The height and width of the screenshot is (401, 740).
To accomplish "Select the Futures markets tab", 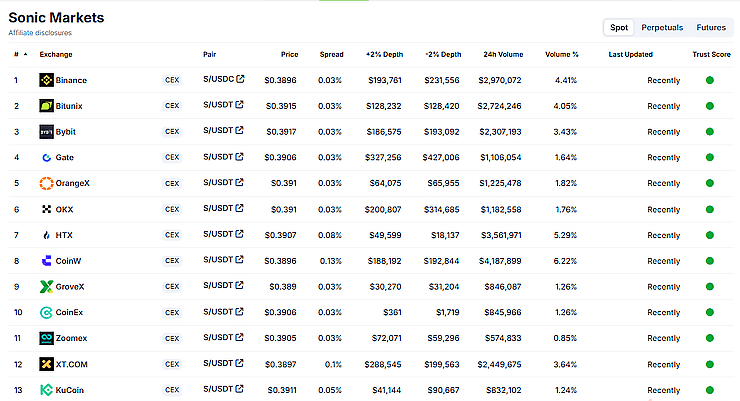I will coord(711,28).
